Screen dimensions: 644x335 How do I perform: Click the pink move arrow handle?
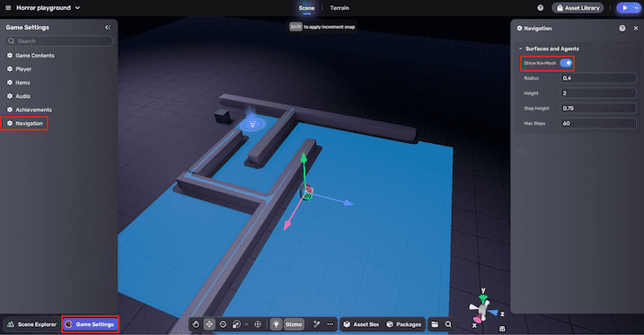pos(287,225)
